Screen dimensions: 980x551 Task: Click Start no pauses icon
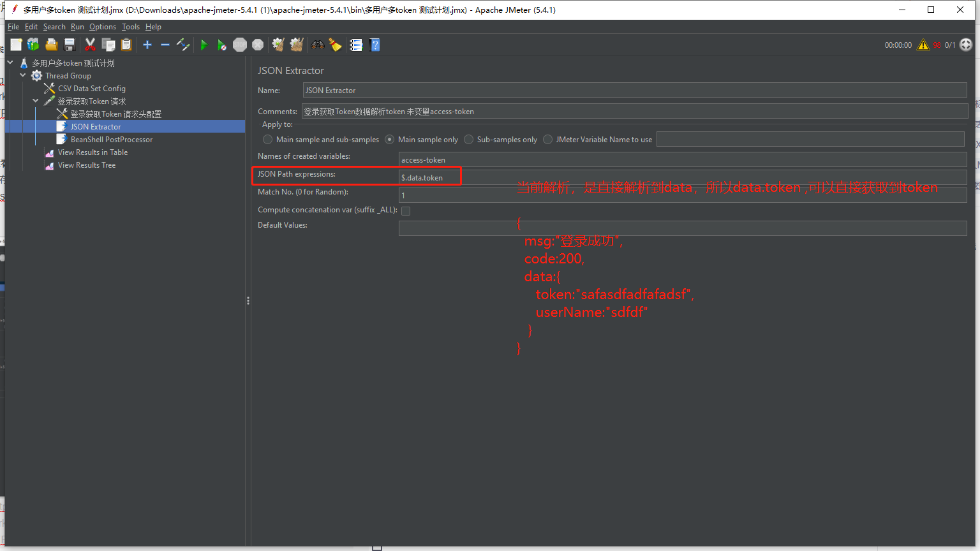(221, 45)
